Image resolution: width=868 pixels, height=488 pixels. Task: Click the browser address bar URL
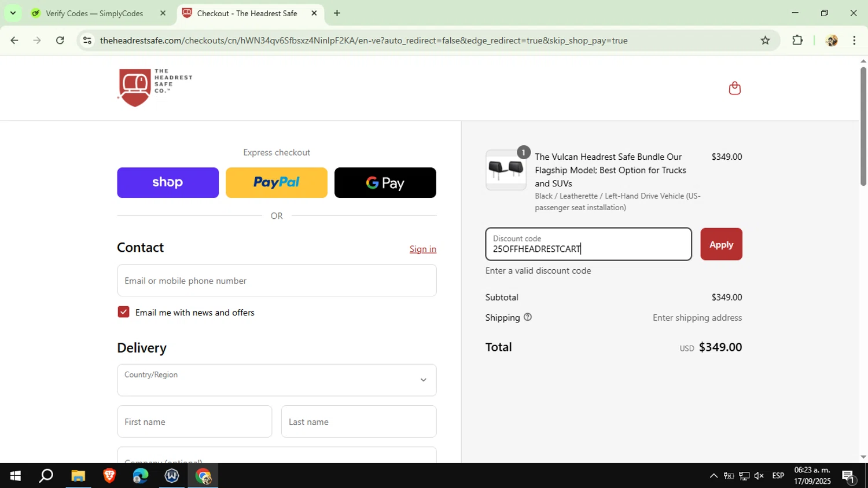[x=363, y=41]
